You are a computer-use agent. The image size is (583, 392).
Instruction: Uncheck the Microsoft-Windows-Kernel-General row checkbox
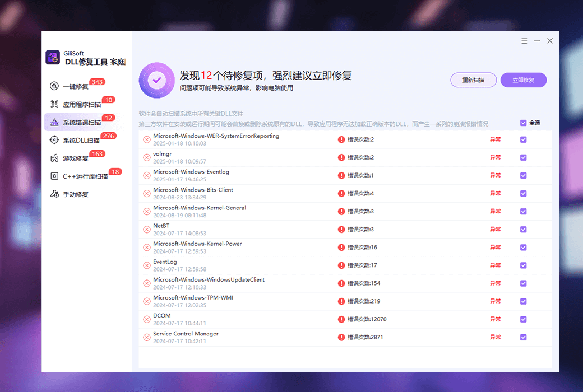tap(524, 212)
